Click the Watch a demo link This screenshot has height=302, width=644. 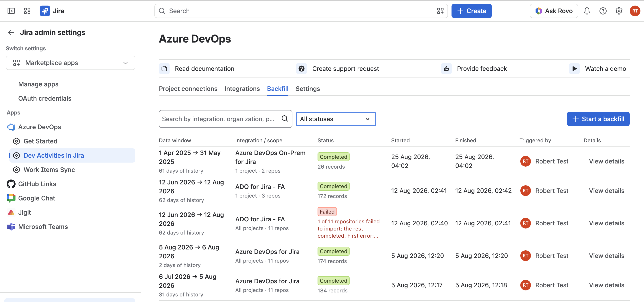[605, 69]
